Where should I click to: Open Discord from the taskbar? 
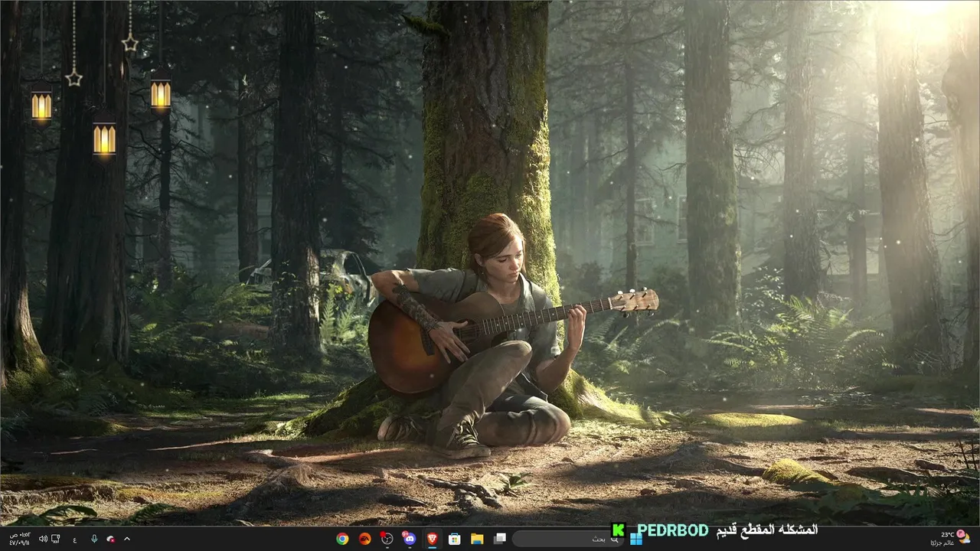409,539
